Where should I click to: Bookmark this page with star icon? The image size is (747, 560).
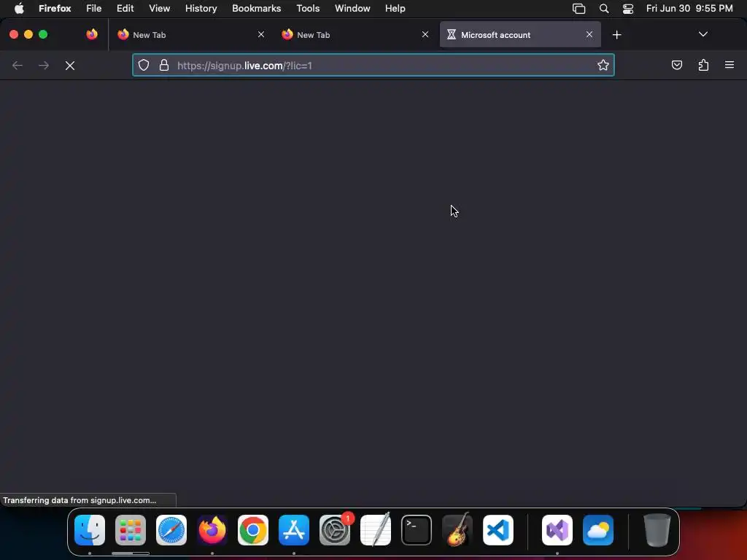tap(603, 65)
